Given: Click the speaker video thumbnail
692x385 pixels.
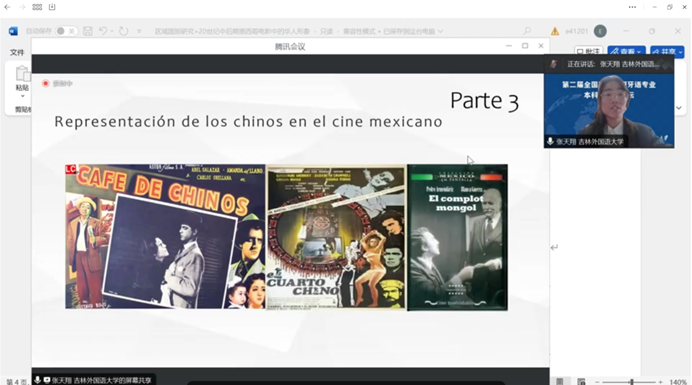Looking at the screenshot, I should point(609,110).
